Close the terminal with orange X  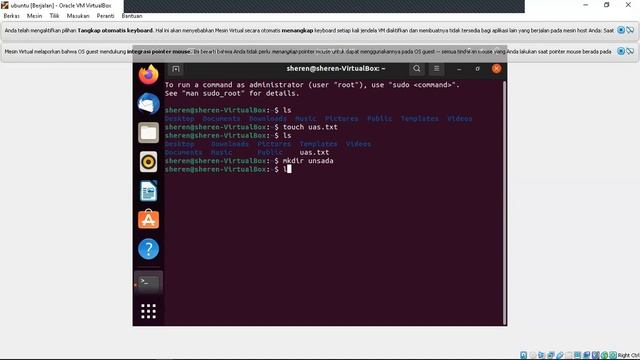pos(496,69)
